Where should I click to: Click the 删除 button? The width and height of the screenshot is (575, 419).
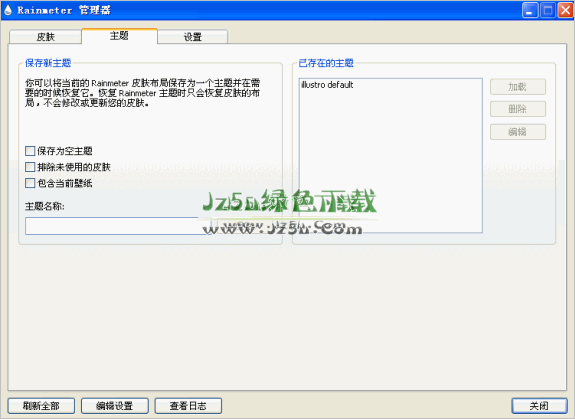(518, 109)
